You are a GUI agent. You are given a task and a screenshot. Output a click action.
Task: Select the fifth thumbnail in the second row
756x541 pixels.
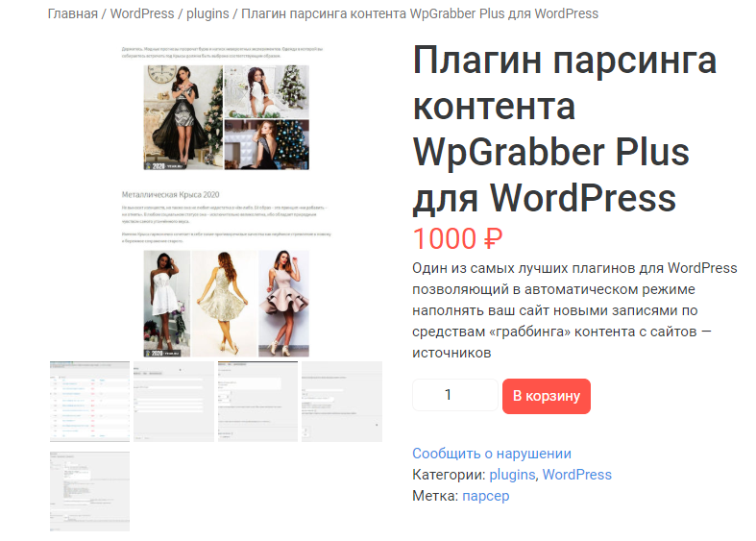89,491
